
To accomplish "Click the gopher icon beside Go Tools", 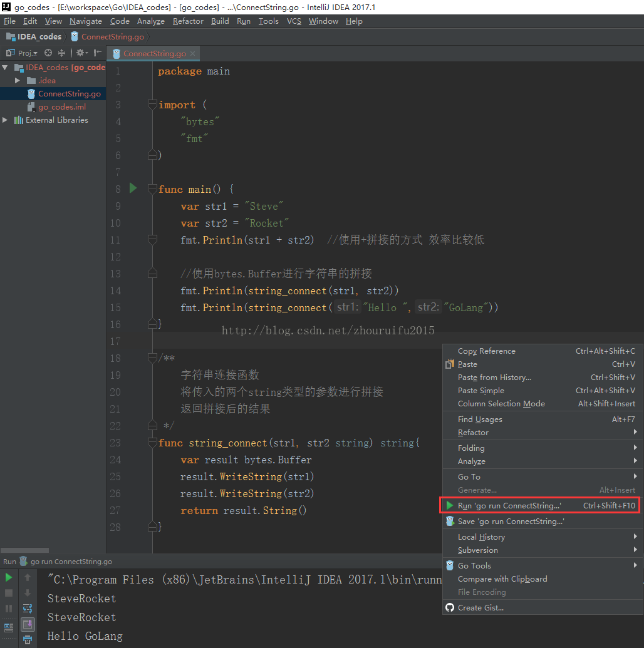I will coord(450,565).
